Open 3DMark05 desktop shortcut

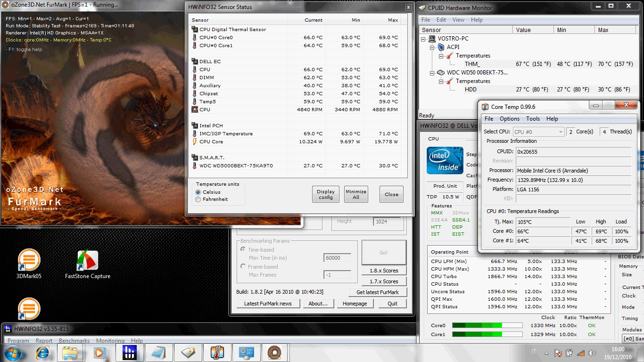pos(29,264)
